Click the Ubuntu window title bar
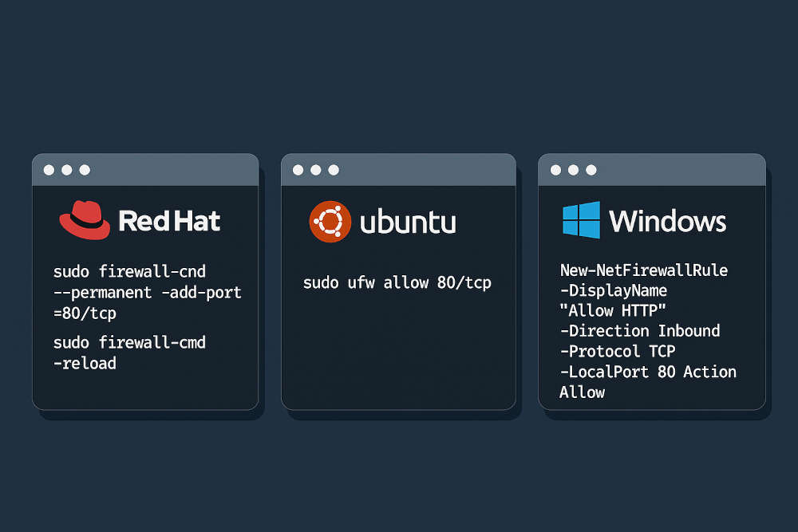The image size is (798, 532). [398, 170]
